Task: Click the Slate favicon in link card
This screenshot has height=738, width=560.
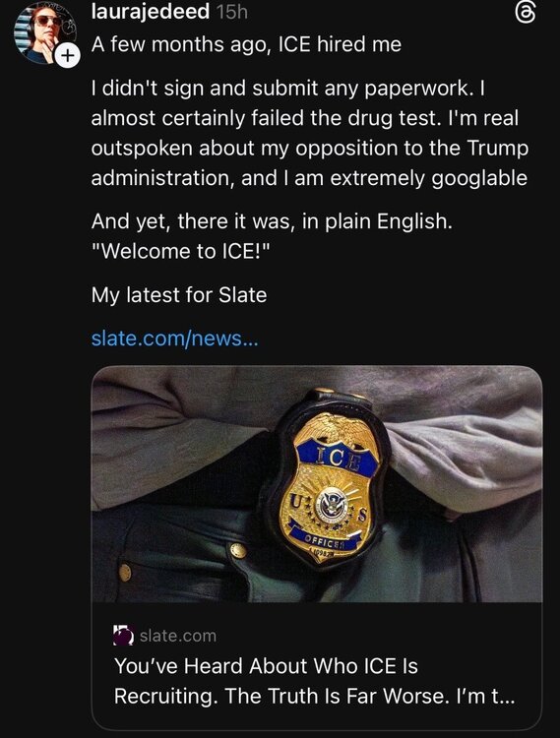Action: [x=124, y=635]
